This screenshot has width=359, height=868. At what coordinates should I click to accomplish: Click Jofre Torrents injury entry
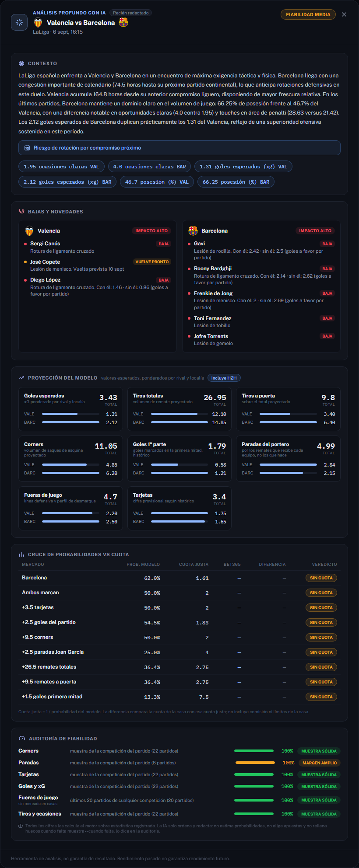[x=261, y=340]
